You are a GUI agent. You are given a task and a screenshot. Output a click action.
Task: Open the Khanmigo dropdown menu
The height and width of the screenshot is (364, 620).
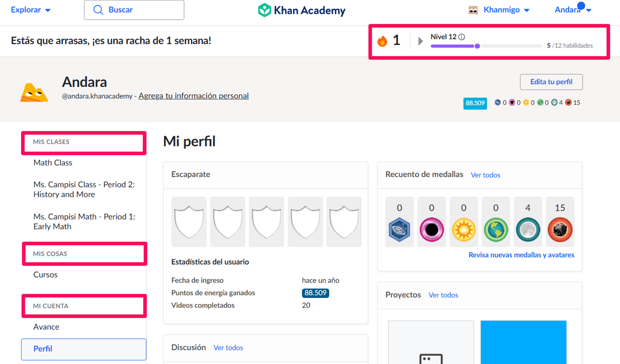[506, 10]
